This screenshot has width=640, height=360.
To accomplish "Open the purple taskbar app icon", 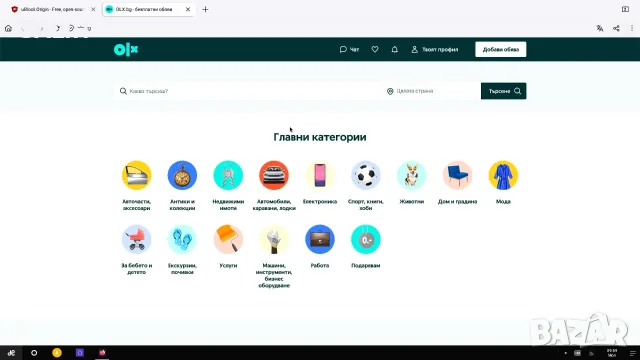I will click(80, 353).
